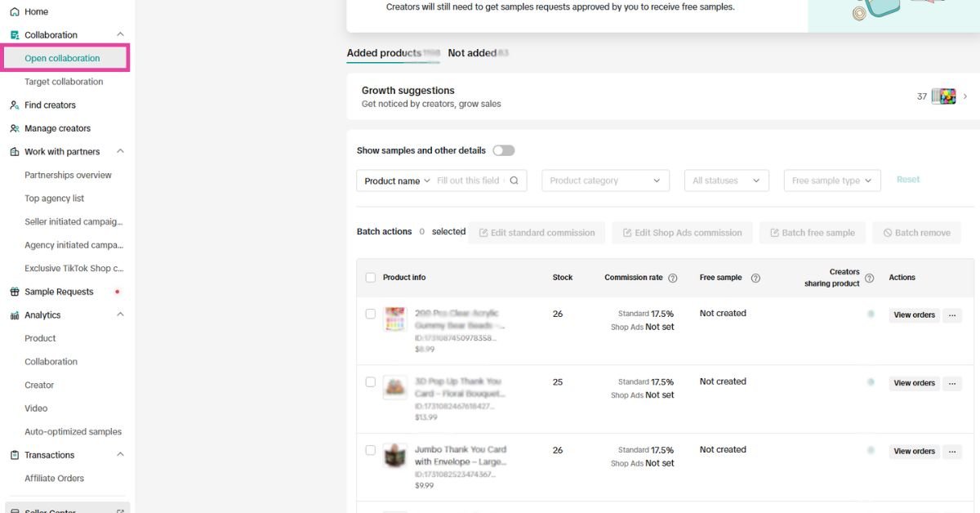Open Exclusive TikTok Shop menu item
The image size is (980, 513).
(x=73, y=269)
